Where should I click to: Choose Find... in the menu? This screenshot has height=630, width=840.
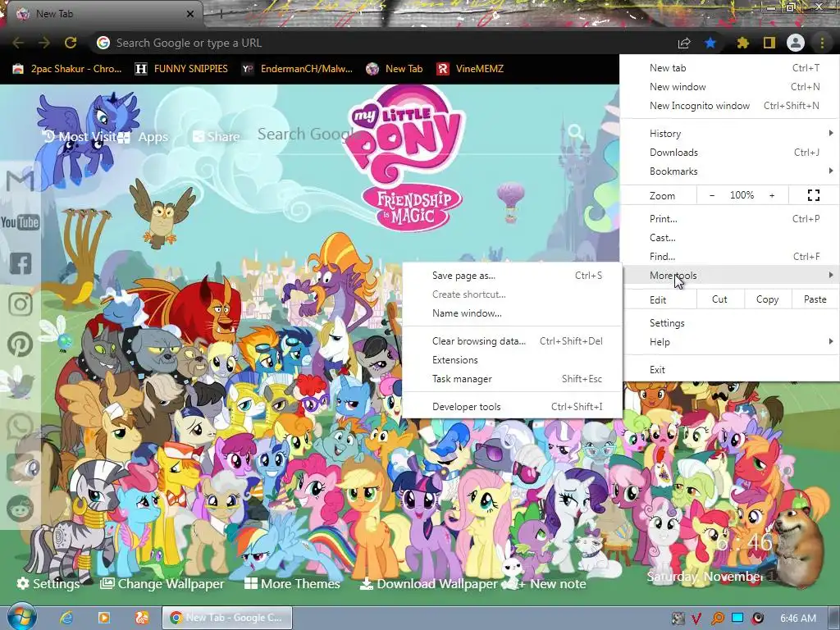(728, 256)
